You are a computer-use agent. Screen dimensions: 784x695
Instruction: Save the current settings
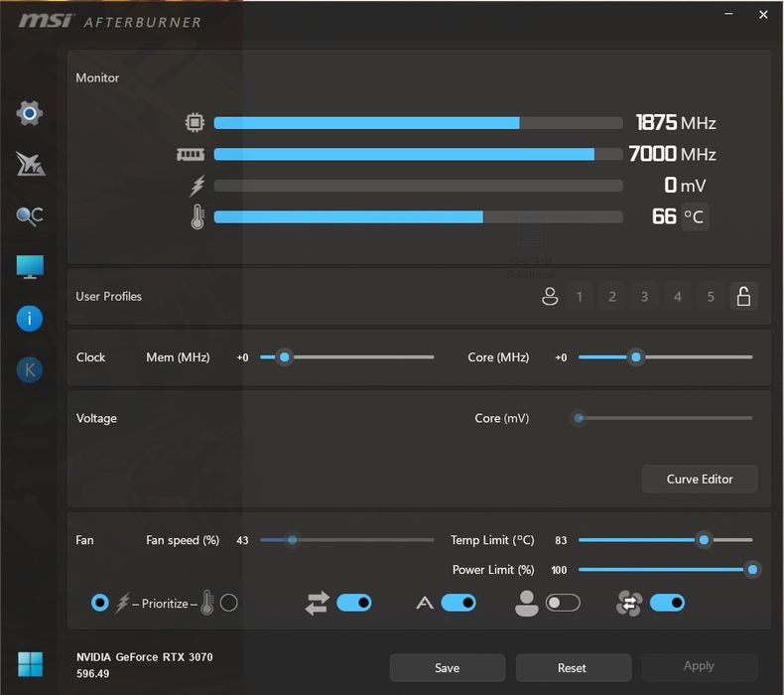(447, 668)
